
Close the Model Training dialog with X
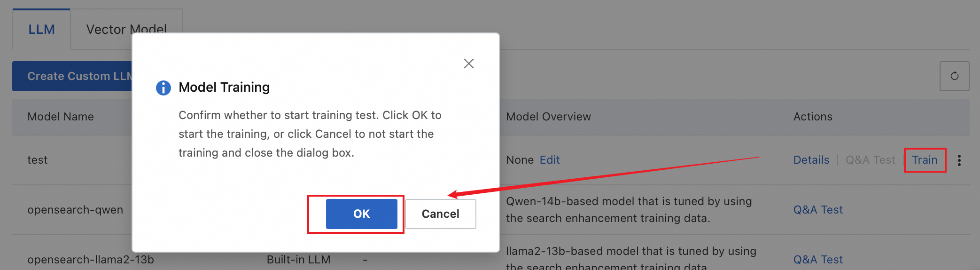[x=468, y=64]
